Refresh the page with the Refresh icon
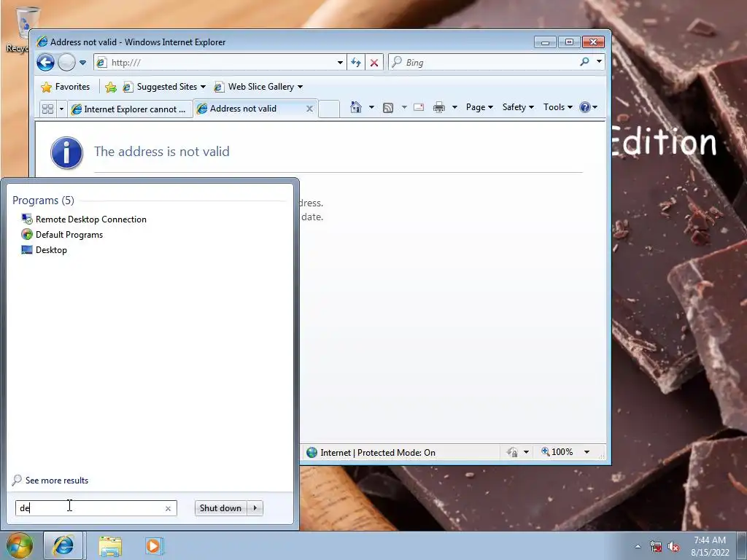Image resolution: width=747 pixels, height=560 pixels. tap(356, 63)
